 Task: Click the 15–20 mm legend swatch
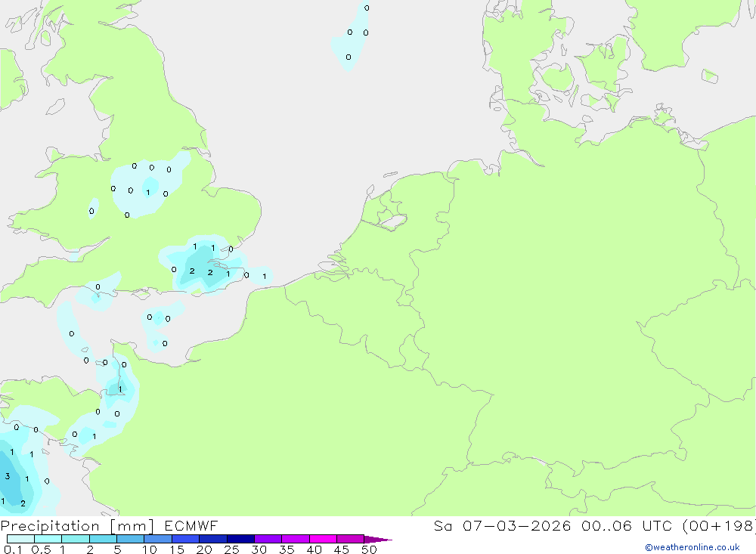pos(185,539)
